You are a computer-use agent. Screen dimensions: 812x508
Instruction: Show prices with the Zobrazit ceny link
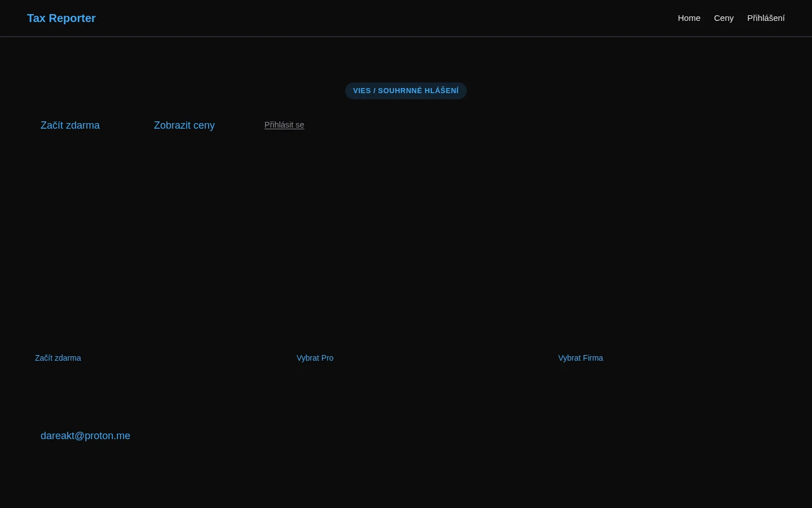[x=184, y=125]
